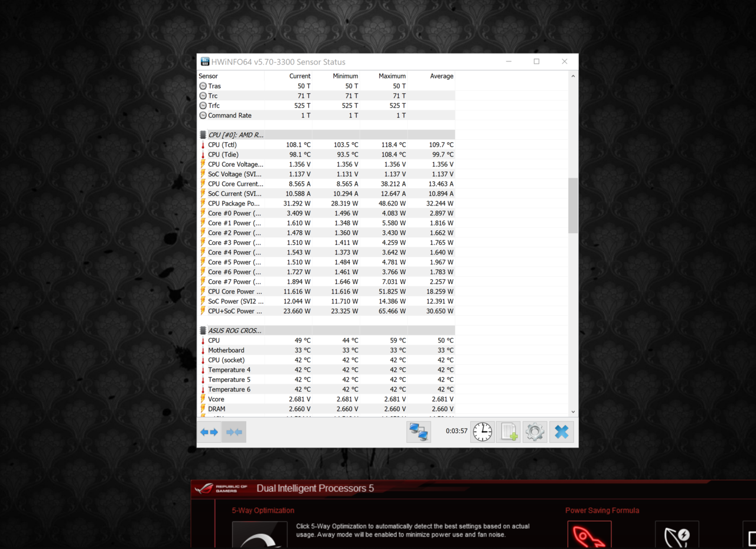This screenshot has height=549, width=756.
Task: Select the Core #3 Power row
Action: click(326, 243)
